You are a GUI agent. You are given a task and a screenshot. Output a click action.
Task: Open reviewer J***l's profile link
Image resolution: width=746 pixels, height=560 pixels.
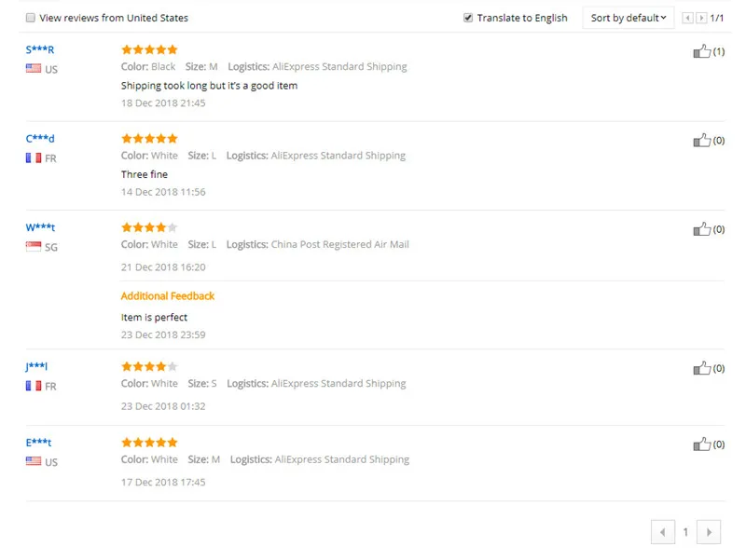tap(36, 366)
